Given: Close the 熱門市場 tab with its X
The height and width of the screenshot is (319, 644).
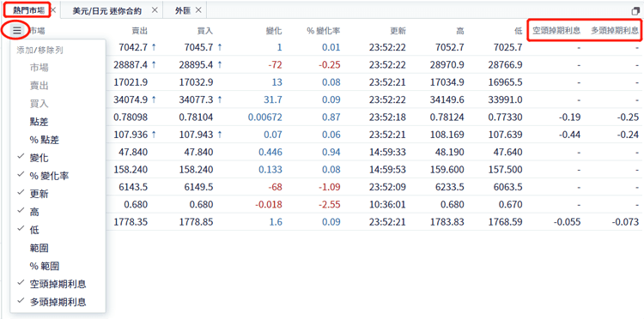Looking at the screenshot, I should pos(53,9).
